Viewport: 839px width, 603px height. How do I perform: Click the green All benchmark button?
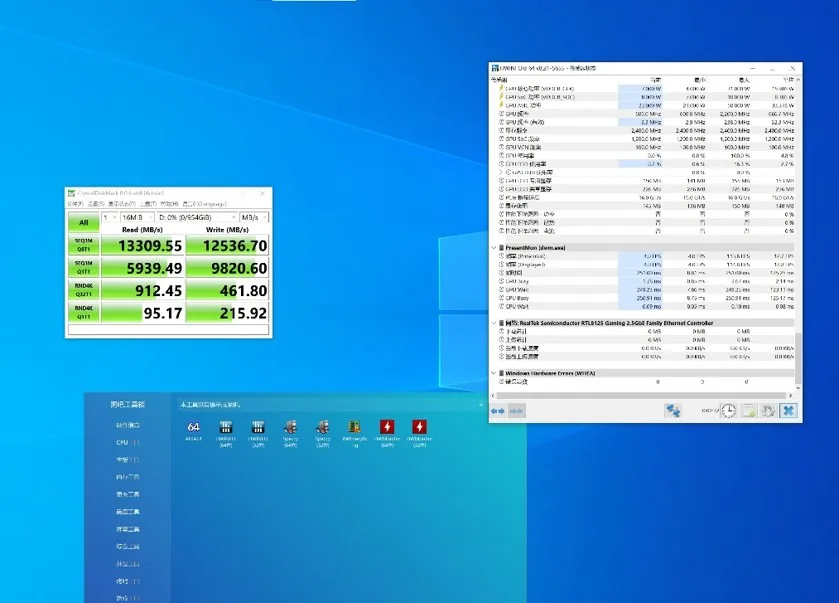point(83,222)
